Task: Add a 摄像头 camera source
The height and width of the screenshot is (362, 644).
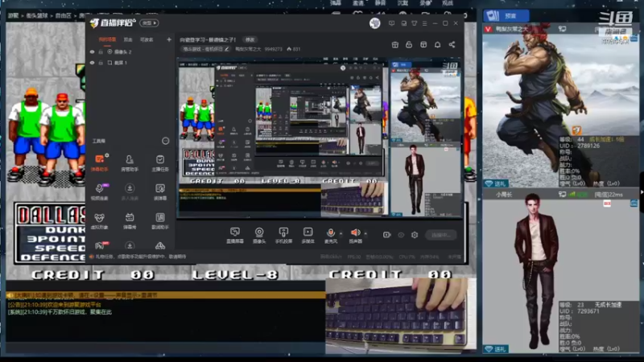Action: point(259,235)
